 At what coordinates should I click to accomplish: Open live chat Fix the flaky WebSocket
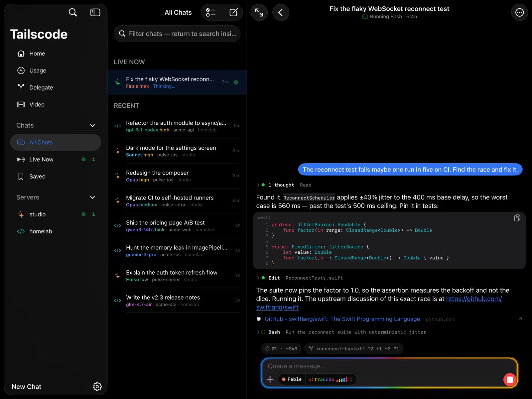pyautogui.click(x=177, y=82)
